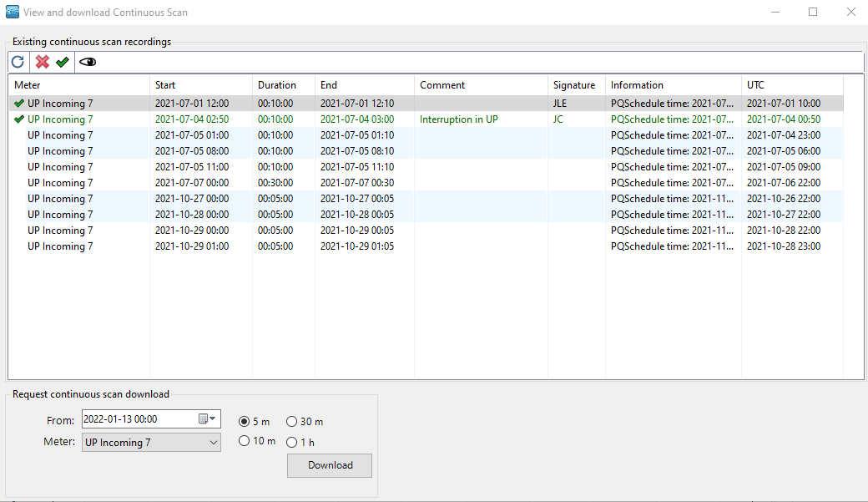The image size is (868, 502).
Task: Select the recording starting 2021-07-04 02:50
Action: click(426, 119)
